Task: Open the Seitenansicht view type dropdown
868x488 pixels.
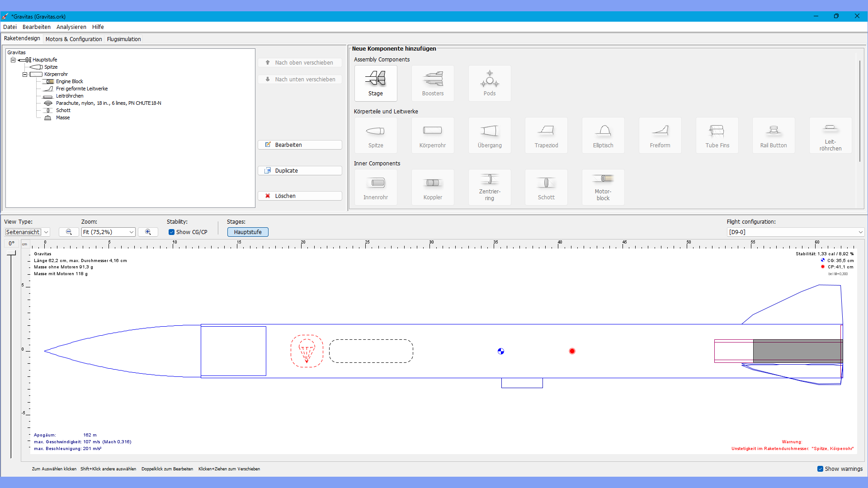Action: tap(27, 232)
